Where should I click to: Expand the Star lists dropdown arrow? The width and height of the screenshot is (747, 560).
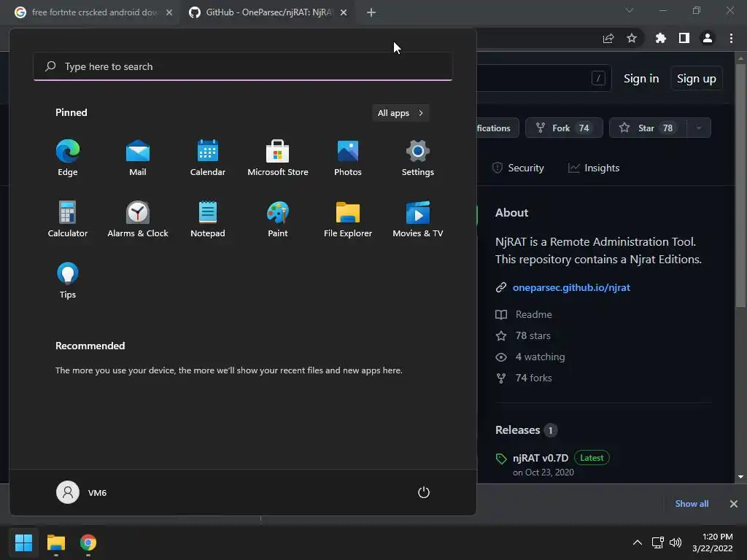pos(699,128)
